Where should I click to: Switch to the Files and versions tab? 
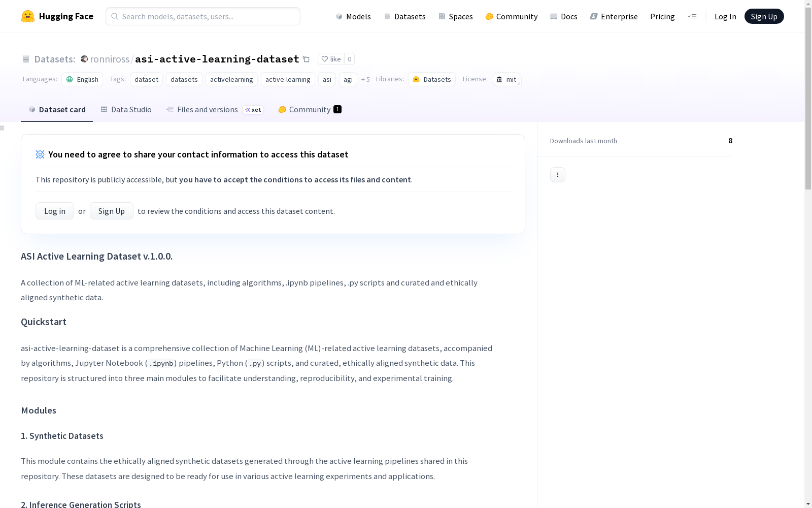(x=215, y=110)
